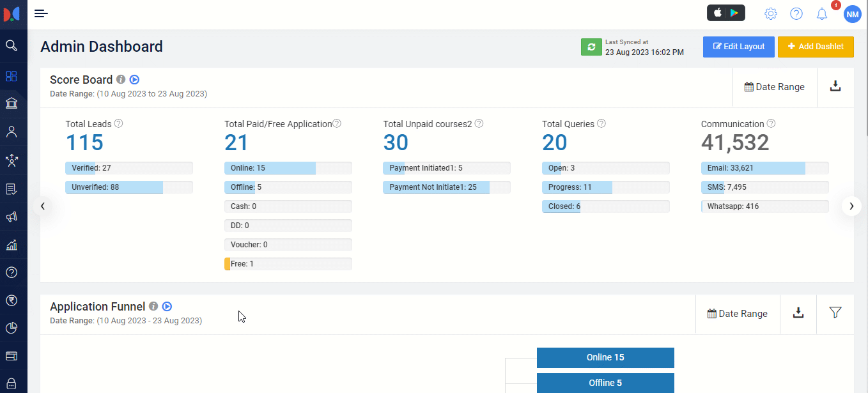
Task: Click the Edit Layout button
Action: click(739, 47)
